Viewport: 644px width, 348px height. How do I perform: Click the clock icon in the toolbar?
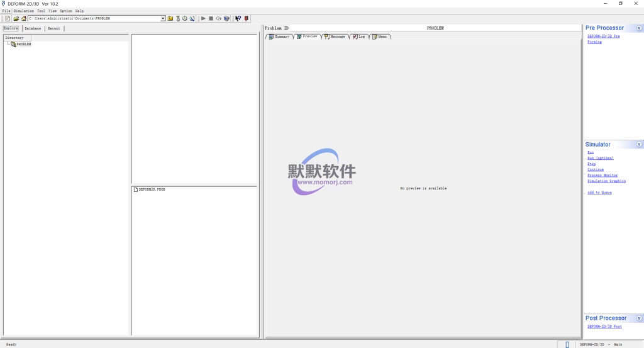185,19
